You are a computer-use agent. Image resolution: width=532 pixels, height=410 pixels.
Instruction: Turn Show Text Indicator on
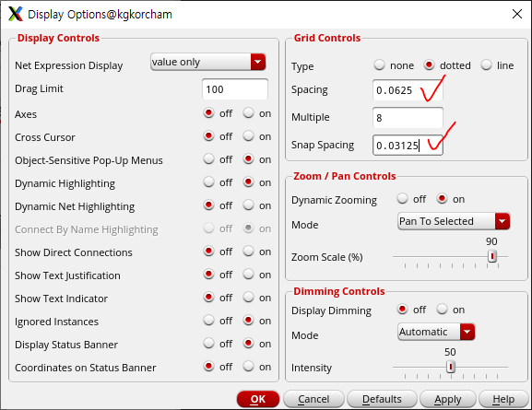(248, 298)
